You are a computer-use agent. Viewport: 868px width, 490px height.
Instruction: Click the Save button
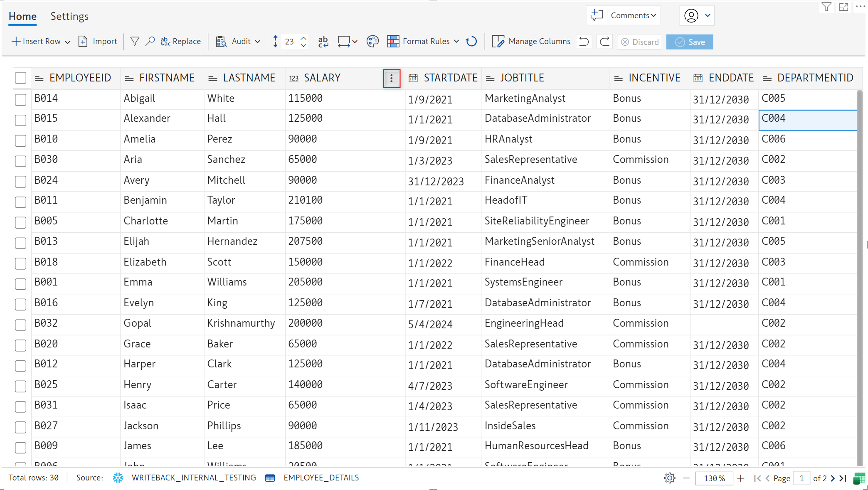point(690,42)
